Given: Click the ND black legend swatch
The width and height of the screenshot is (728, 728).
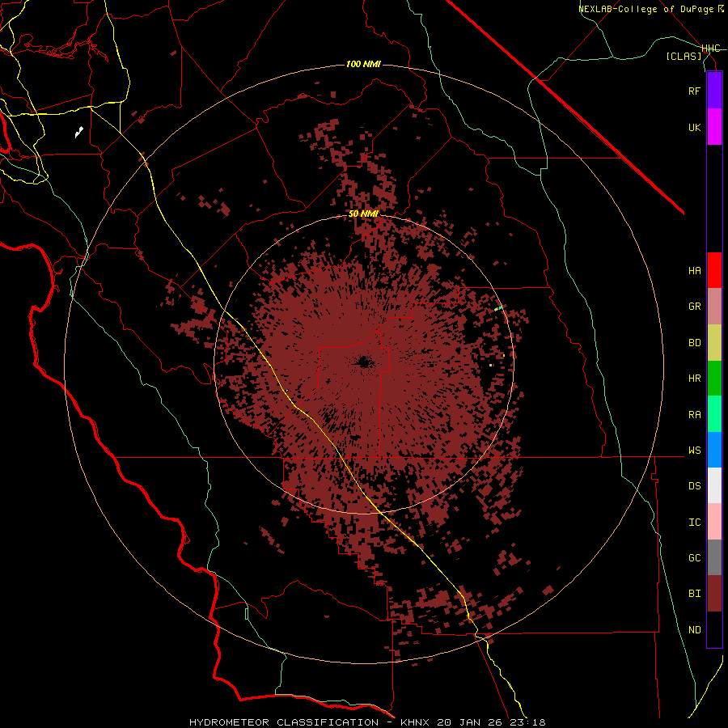Looking at the screenshot, I should pos(714,629).
